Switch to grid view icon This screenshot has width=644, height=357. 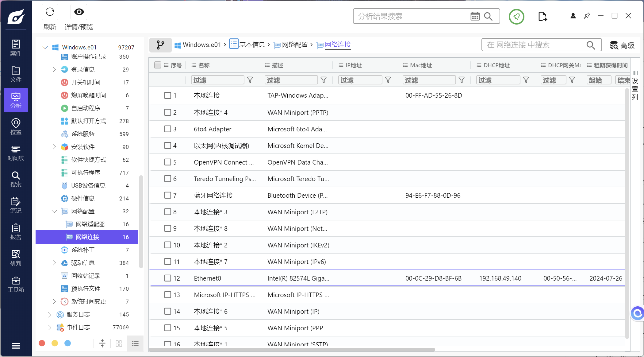click(x=119, y=343)
